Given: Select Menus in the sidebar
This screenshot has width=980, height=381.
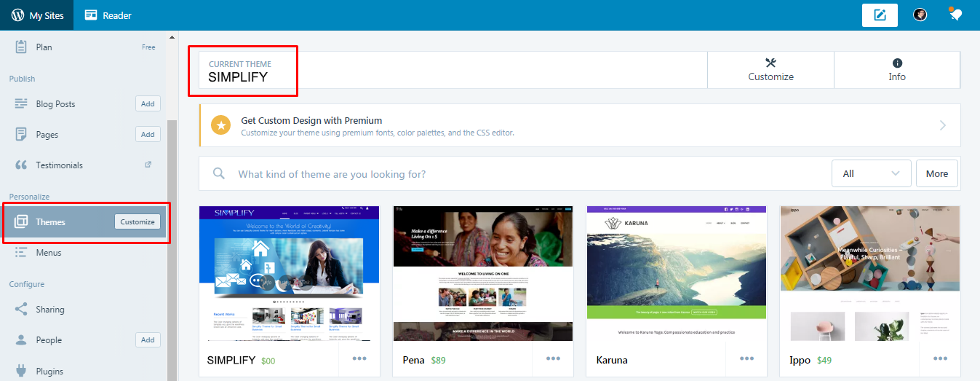Looking at the screenshot, I should [x=49, y=253].
